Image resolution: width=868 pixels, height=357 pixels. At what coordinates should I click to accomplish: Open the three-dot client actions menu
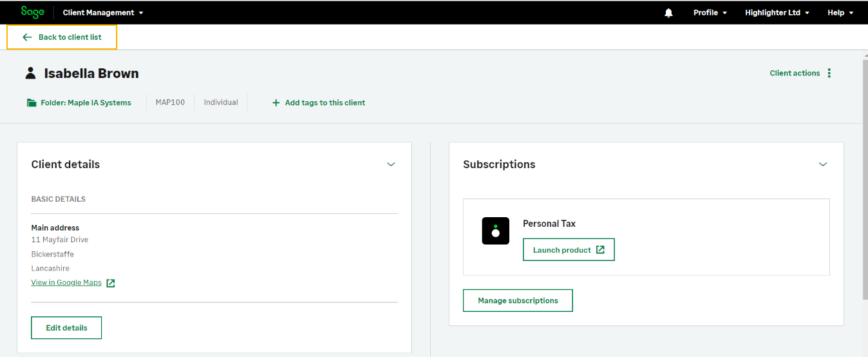829,73
